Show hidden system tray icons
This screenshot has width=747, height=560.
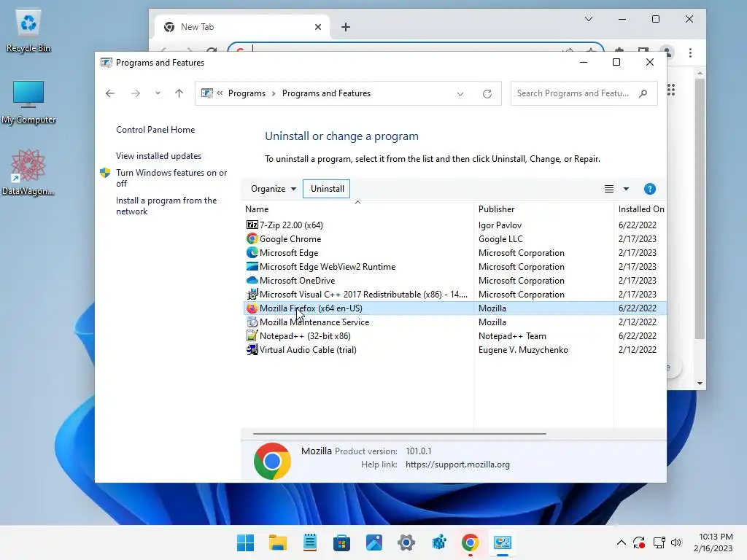621,542
